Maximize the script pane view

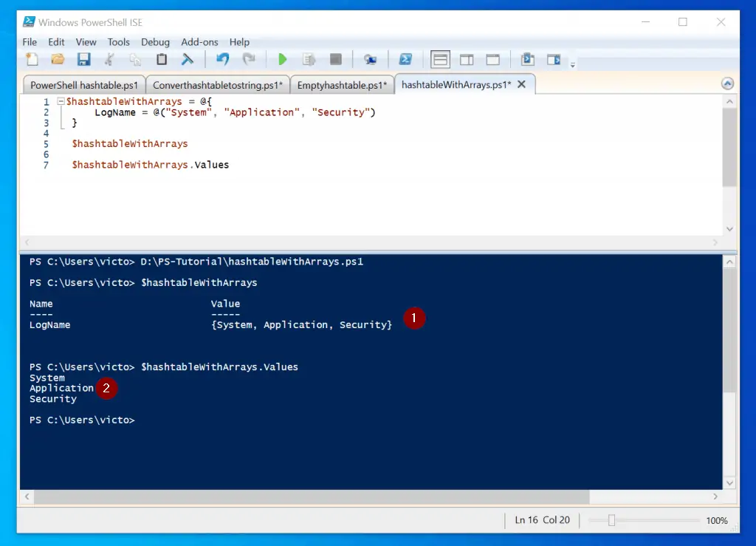(x=493, y=59)
